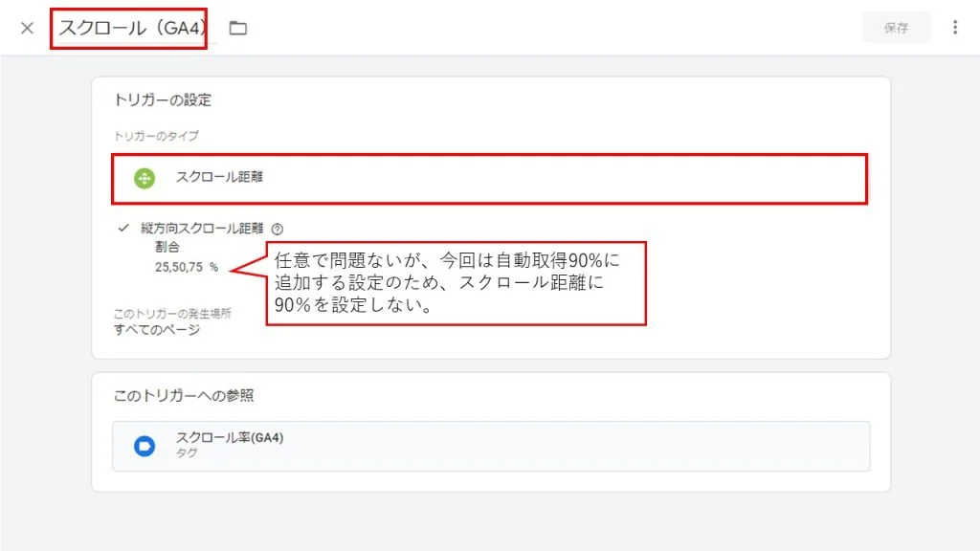Select the スクロール距離 trigger type row
This screenshot has width=980, height=551.
489,179
